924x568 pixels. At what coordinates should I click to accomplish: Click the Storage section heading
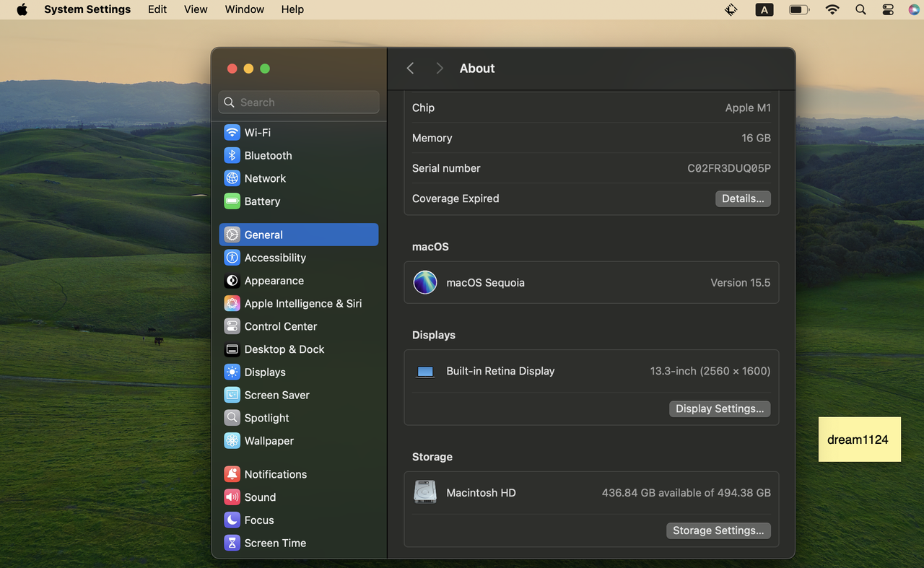point(432,457)
